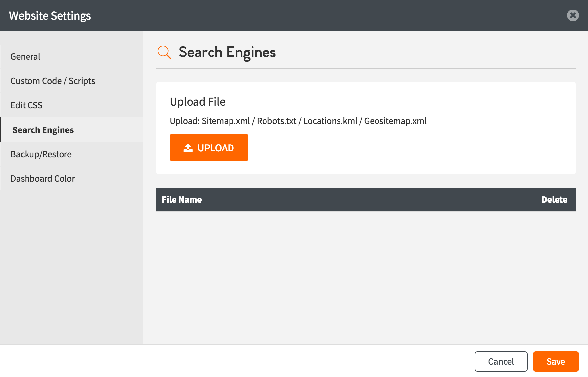Open the General settings section
Screen dimensions: 588x377
(26, 57)
